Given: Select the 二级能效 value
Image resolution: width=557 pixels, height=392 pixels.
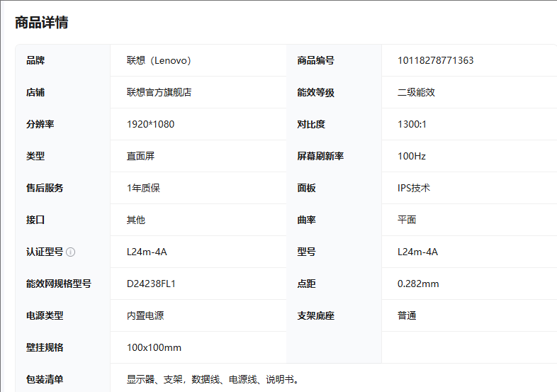Looking at the screenshot, I should [416, 92].
